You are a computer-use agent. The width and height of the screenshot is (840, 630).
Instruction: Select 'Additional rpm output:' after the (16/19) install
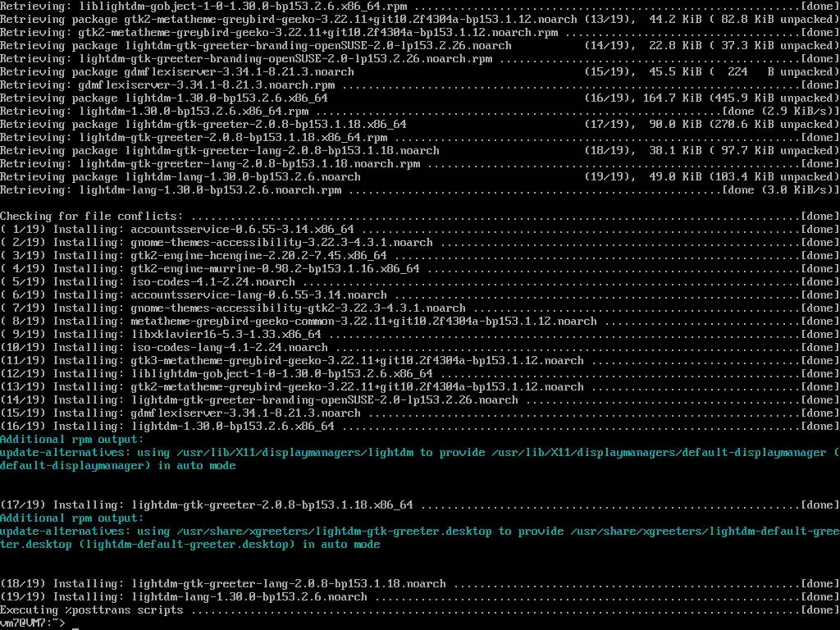click(x=72, y=440)
